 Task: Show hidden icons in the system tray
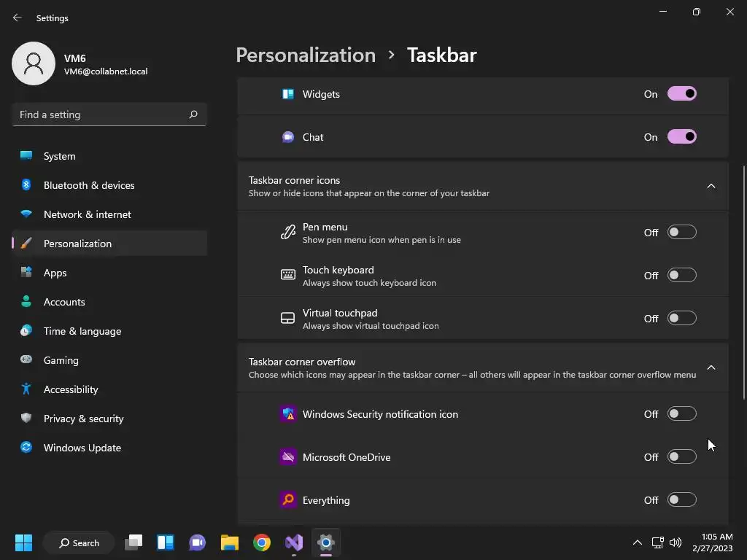pos(638,542)
